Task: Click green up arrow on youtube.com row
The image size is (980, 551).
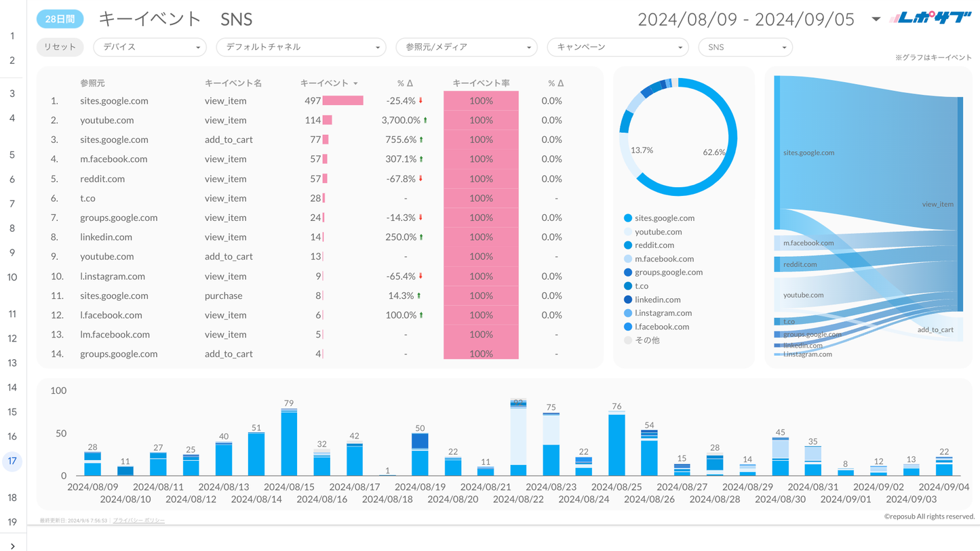Action: pos(425,121)
